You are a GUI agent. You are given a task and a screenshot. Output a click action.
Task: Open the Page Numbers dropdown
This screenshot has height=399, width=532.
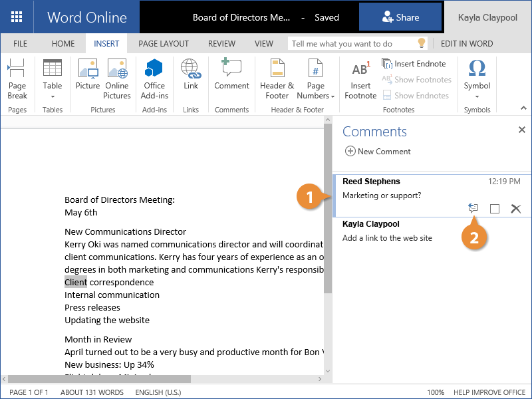pyautogui.click(x=316, y=90)
